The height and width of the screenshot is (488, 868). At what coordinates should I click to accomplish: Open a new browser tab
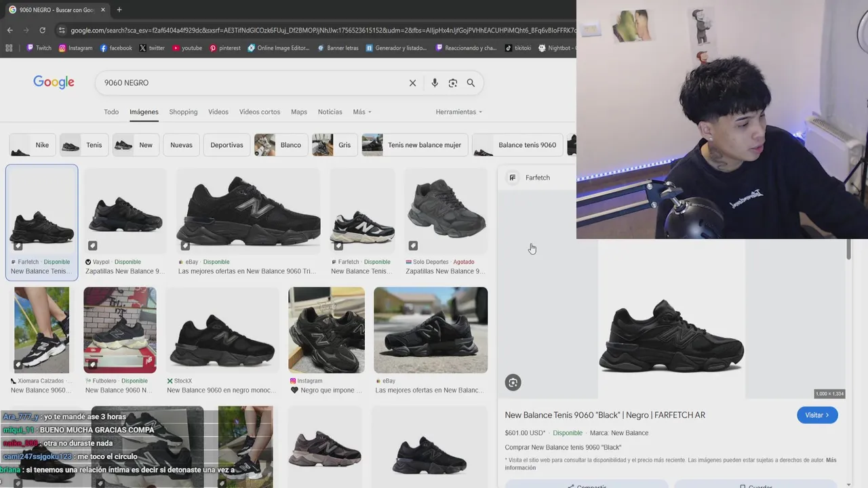click(x=119, y=9)
